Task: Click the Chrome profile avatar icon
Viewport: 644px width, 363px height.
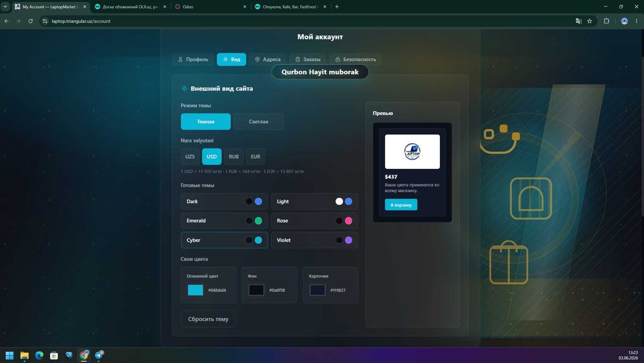Action: (624, 21)
